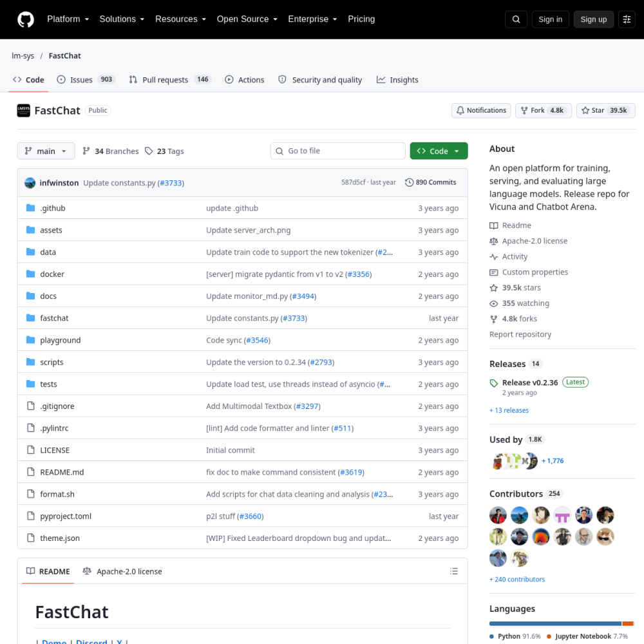The height and width of the screenshot is (644, 644).
Task: Open the lm-sys organization link
Action: pyautogui.click(x=23, y=56)
